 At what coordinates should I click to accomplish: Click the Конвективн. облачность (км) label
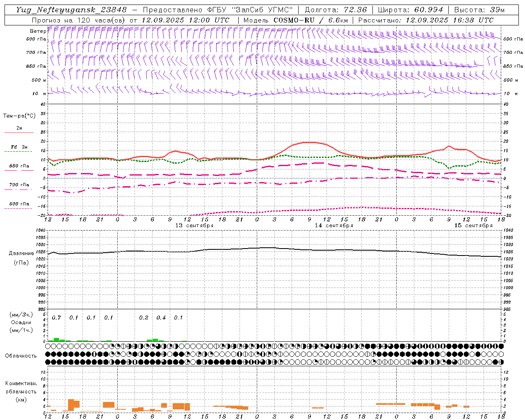[21, 391]
